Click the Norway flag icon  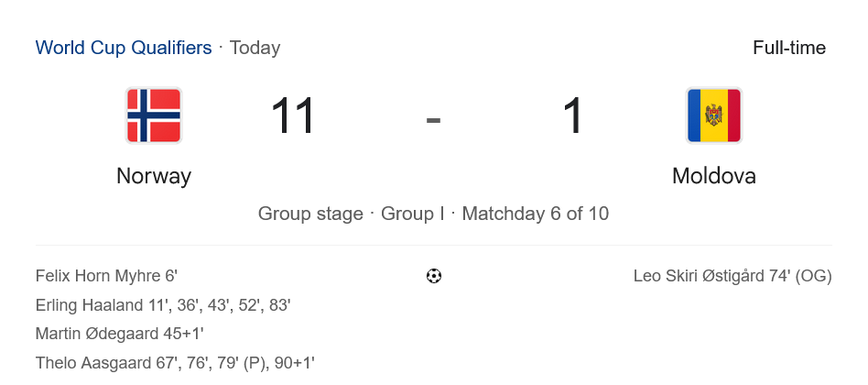[x=154, y=115]
